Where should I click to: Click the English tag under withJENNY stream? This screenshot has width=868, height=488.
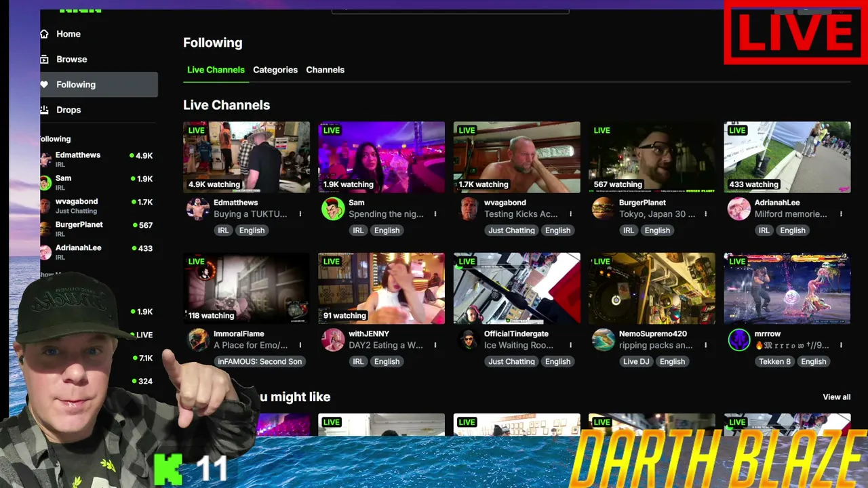(x=387, y=361)
